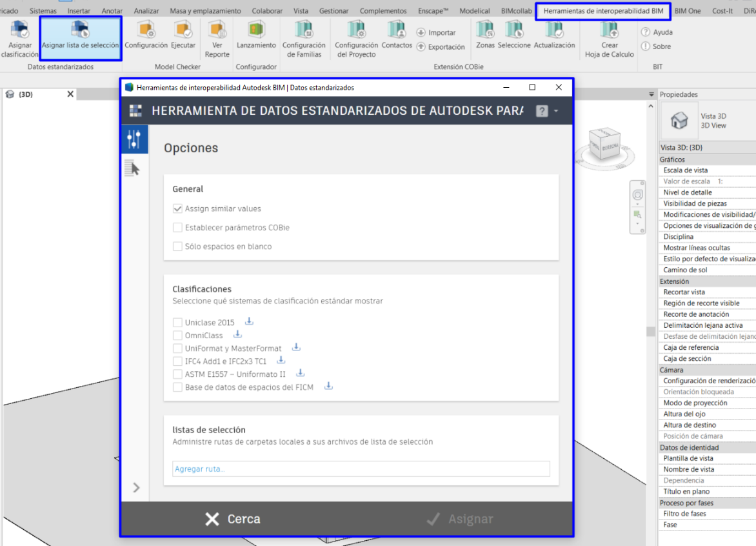
Task: Switch to the Enscape ribbon tab
Action: 433,10
